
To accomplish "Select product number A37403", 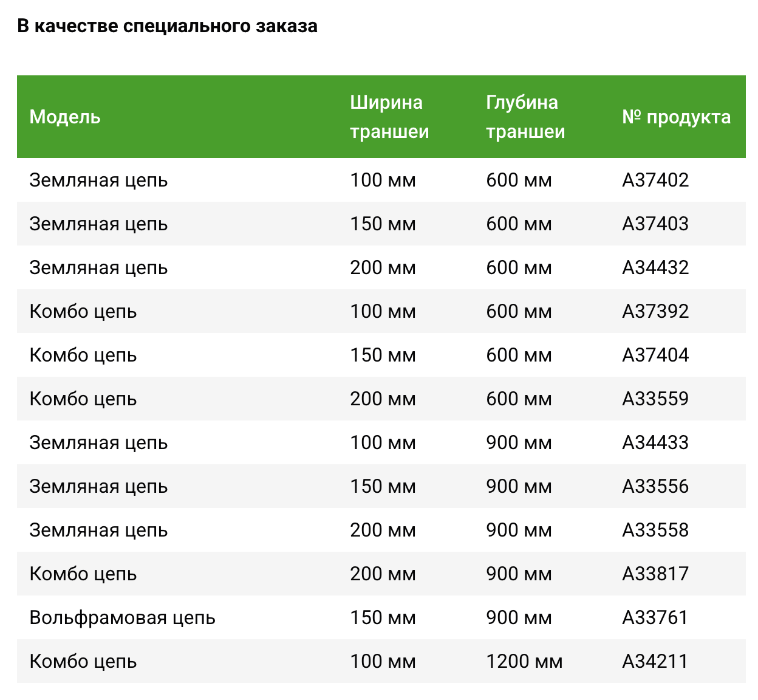I will point(655,224).
